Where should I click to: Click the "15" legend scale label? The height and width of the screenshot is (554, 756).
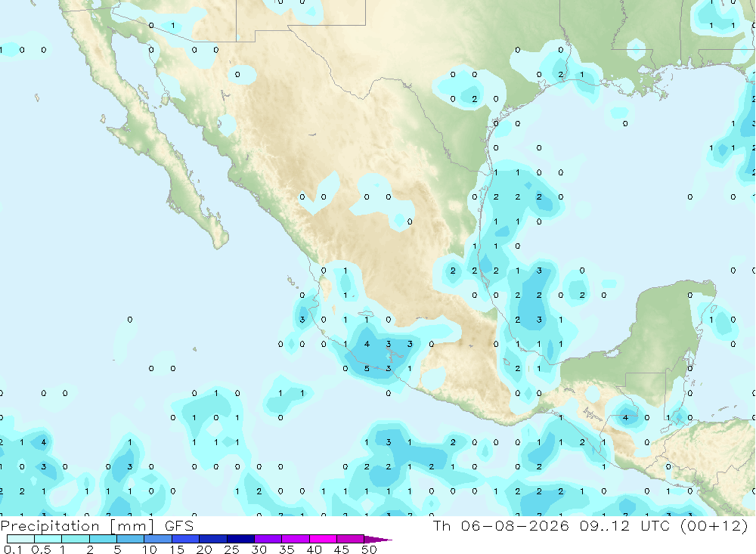(177, 549)
